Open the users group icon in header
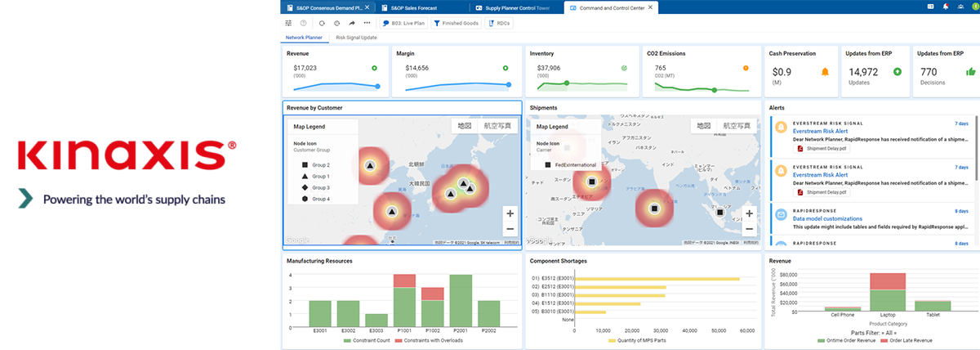The image size is (980, 350). tap(960, 7)
